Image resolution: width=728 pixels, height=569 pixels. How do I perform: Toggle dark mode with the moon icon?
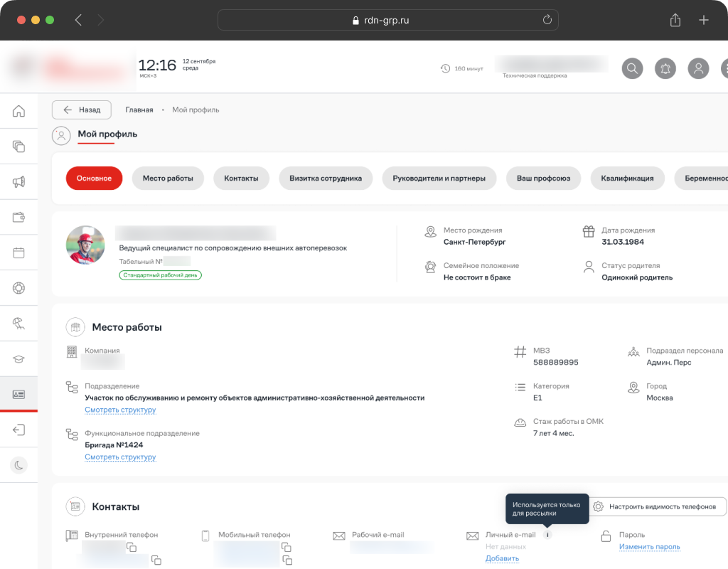click(19, 465)
